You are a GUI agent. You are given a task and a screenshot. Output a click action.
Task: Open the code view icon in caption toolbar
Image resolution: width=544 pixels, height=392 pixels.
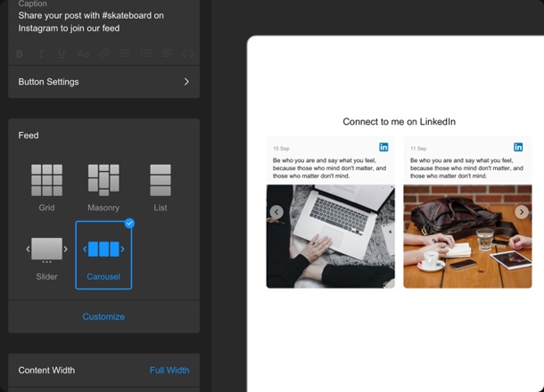coord(188,53)
